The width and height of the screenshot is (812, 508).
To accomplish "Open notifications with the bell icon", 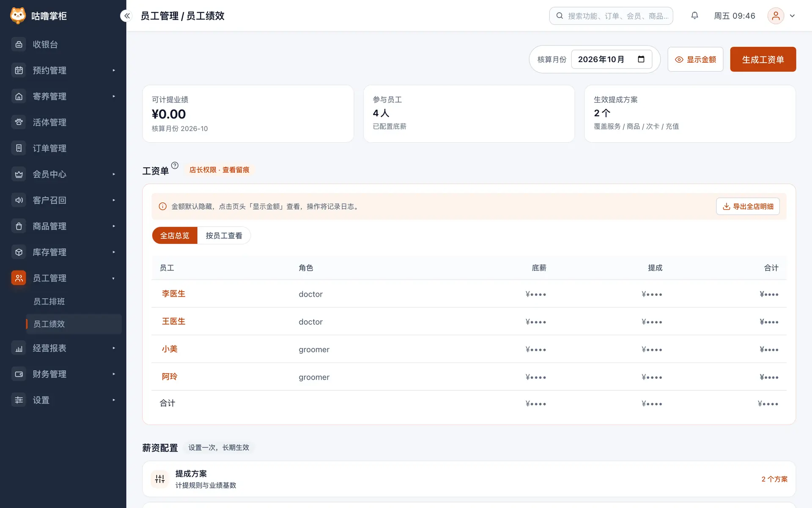I will point(694,16).
